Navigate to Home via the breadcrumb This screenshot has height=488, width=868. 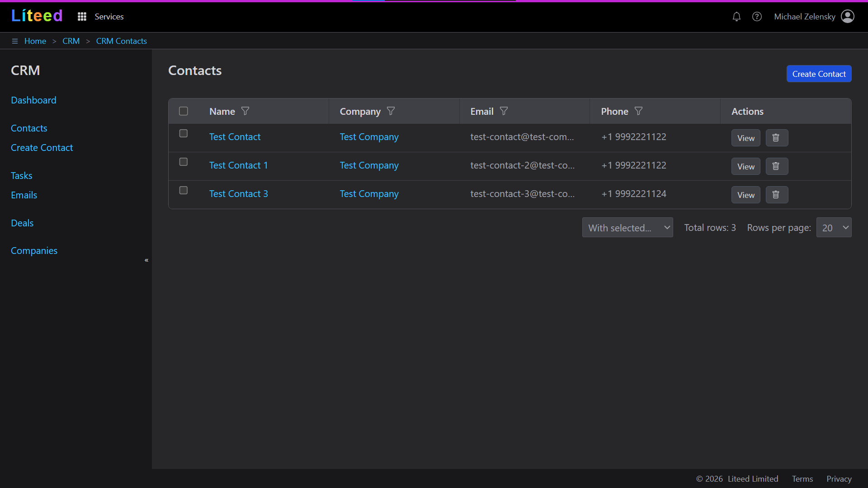point(35,41)
